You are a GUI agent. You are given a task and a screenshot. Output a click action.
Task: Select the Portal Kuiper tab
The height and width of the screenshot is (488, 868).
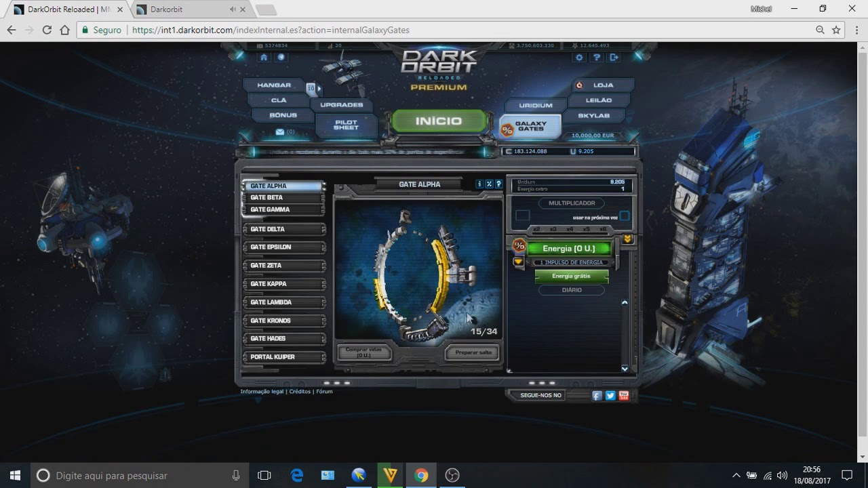[283, 357]
